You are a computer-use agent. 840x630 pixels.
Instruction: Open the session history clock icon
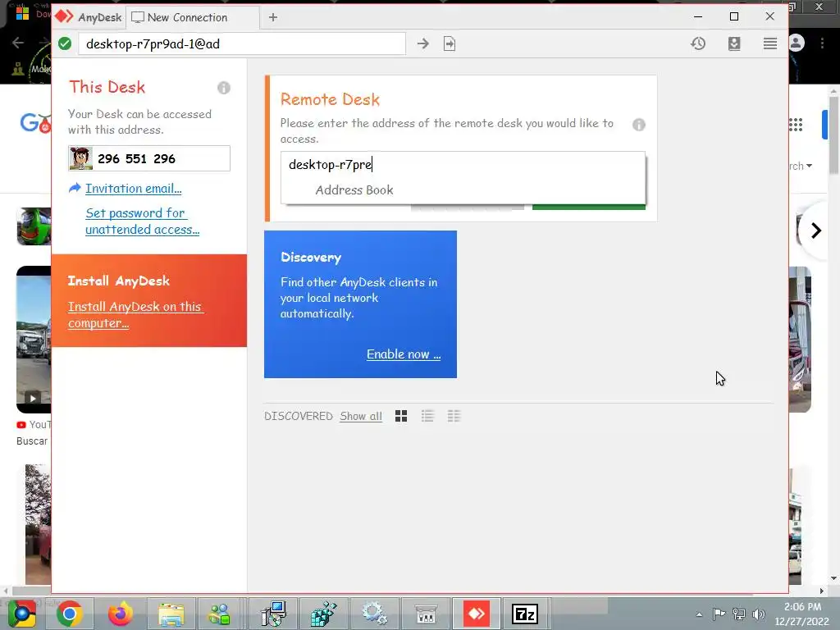(698, 43)
